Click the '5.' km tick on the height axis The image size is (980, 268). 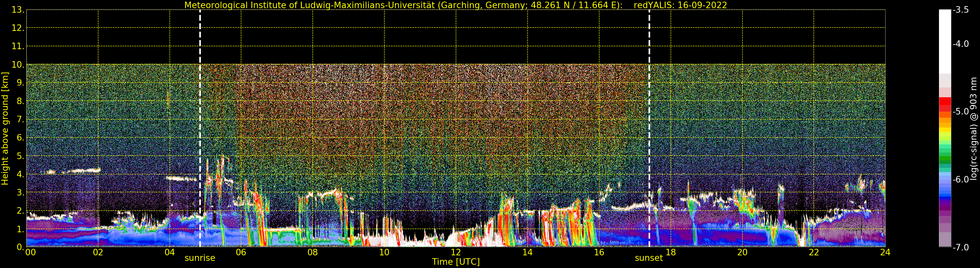pos(21,156)
